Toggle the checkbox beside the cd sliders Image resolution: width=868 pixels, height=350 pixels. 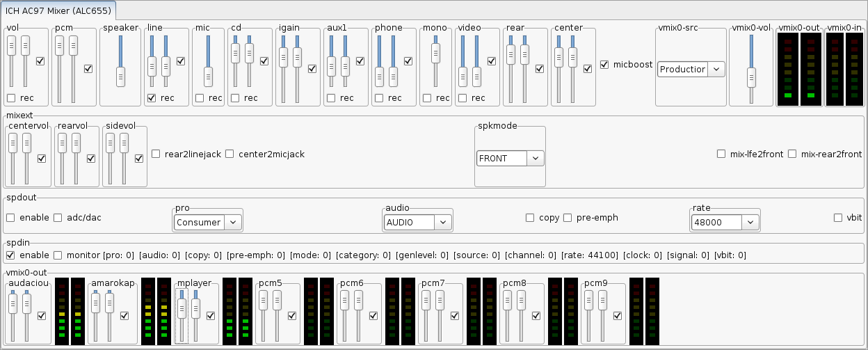[264, 61]
